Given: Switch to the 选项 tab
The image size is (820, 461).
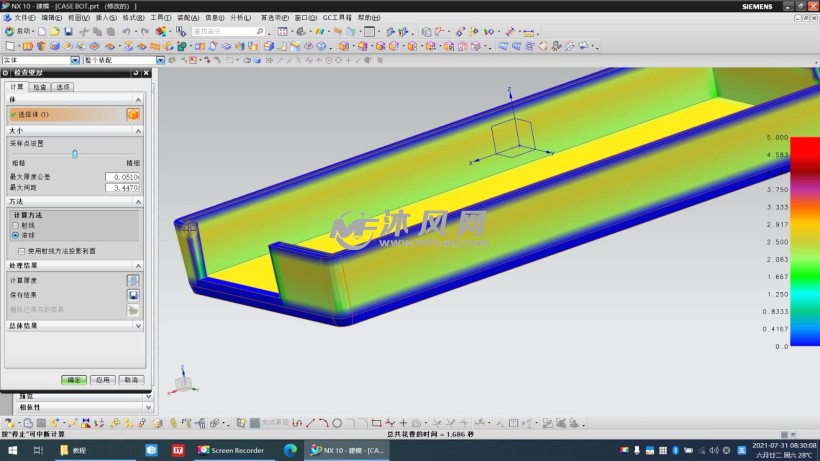Looking at the screenshot, I should click(63, 87).
